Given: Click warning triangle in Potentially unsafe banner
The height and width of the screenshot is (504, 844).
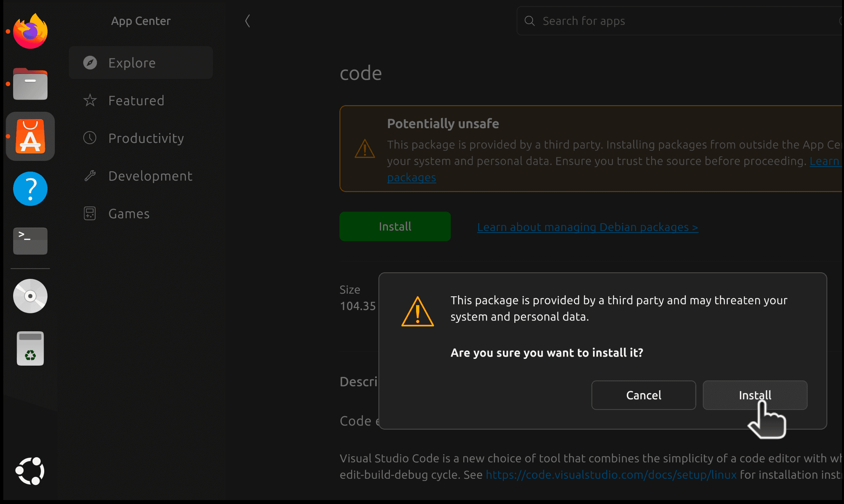Looking at the screenshot, I should (365, 149).
